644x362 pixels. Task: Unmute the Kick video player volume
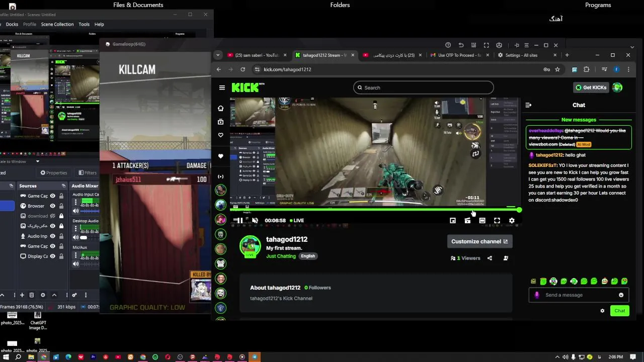click(x=255, y=220)
